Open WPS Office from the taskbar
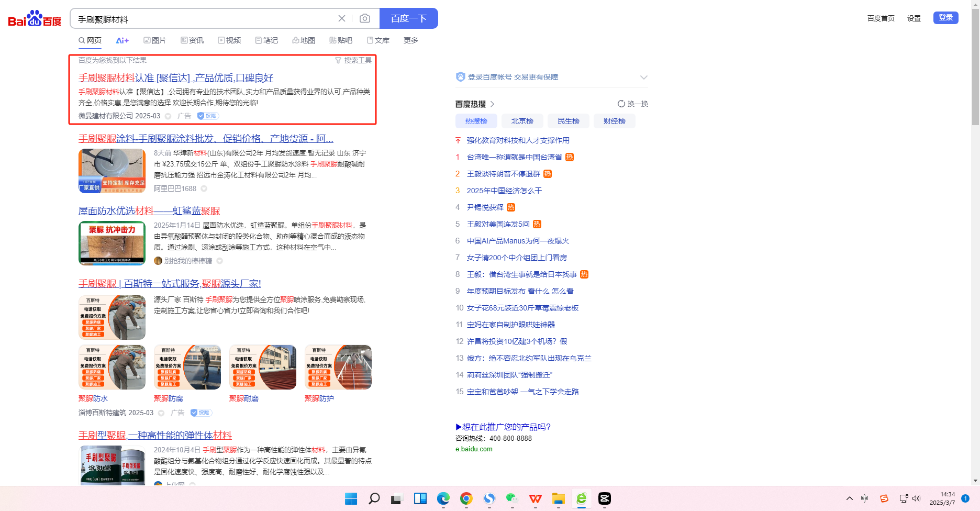 tap(535, 498)
